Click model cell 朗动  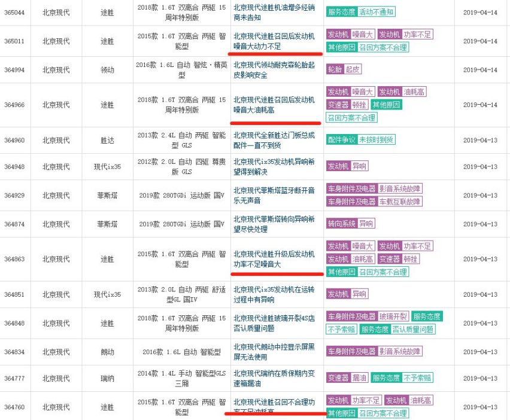tap(107, 352)
